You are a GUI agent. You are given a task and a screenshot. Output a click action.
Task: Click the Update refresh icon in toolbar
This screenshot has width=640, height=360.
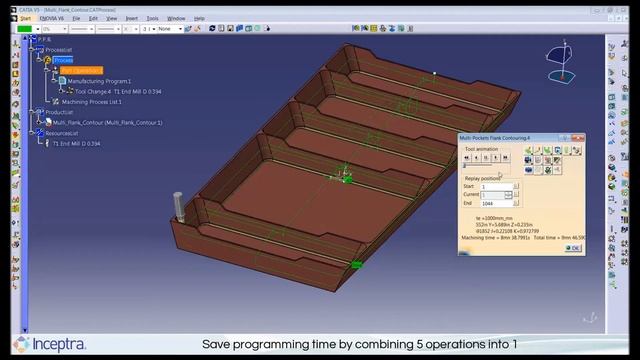(212, 28)
